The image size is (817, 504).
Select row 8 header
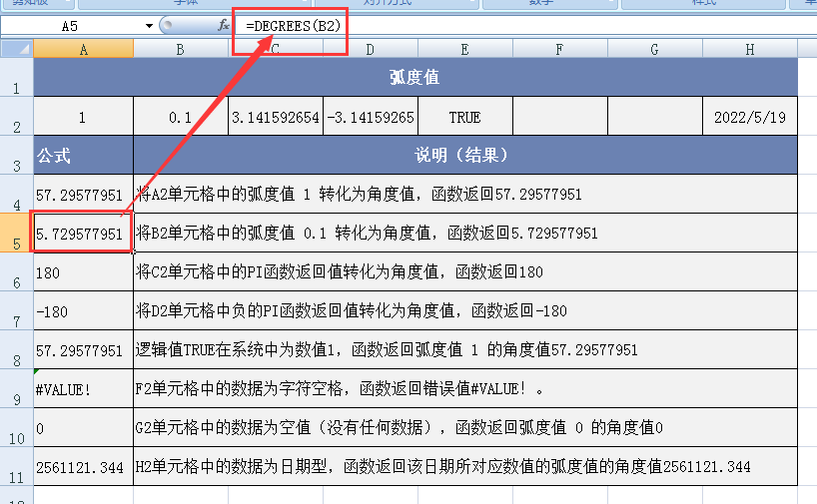(x=17, y=349)
